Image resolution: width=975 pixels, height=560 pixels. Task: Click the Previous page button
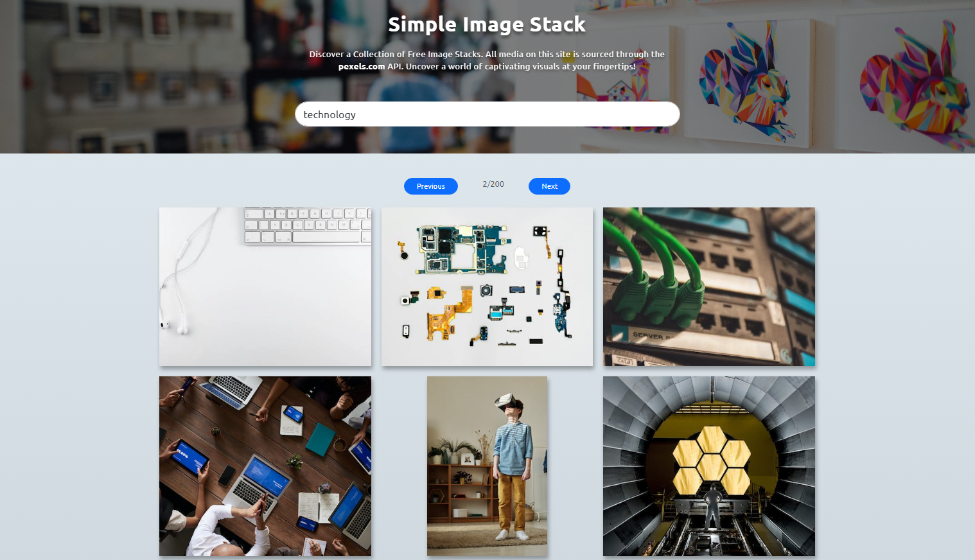[430, 186]
